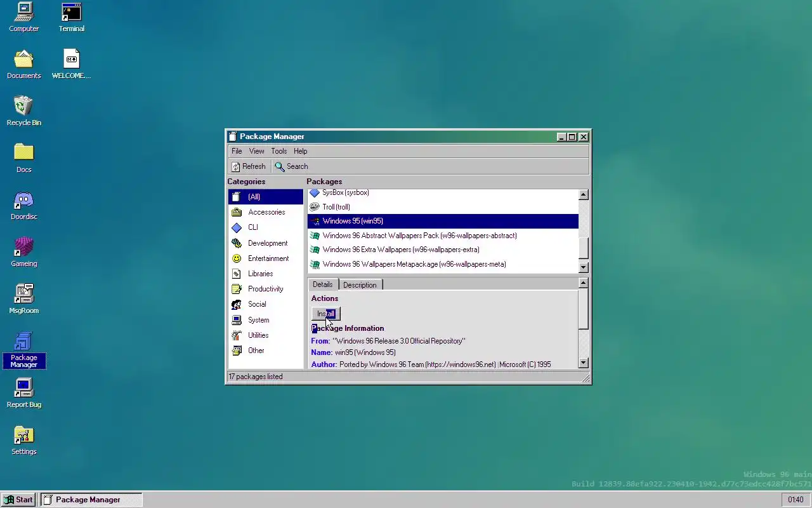
Task: Click the Utilities category icon
Action: pos(237,335)
